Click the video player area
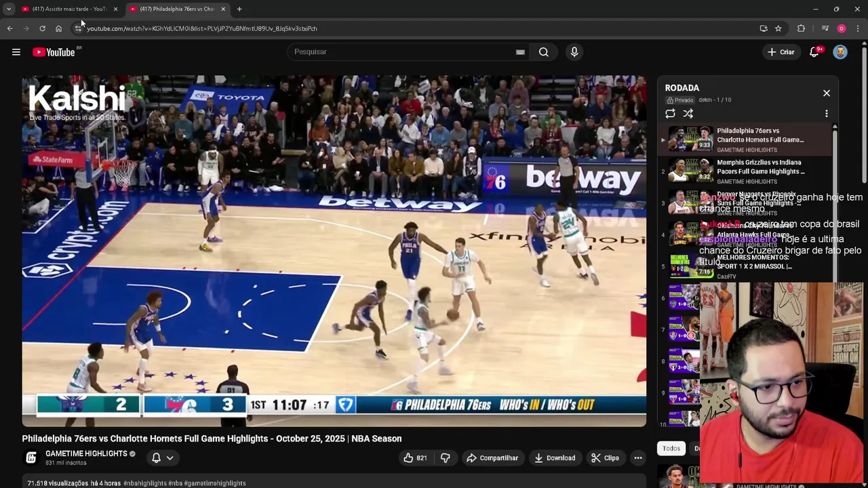The image size is (868, 488). (334, 251)
